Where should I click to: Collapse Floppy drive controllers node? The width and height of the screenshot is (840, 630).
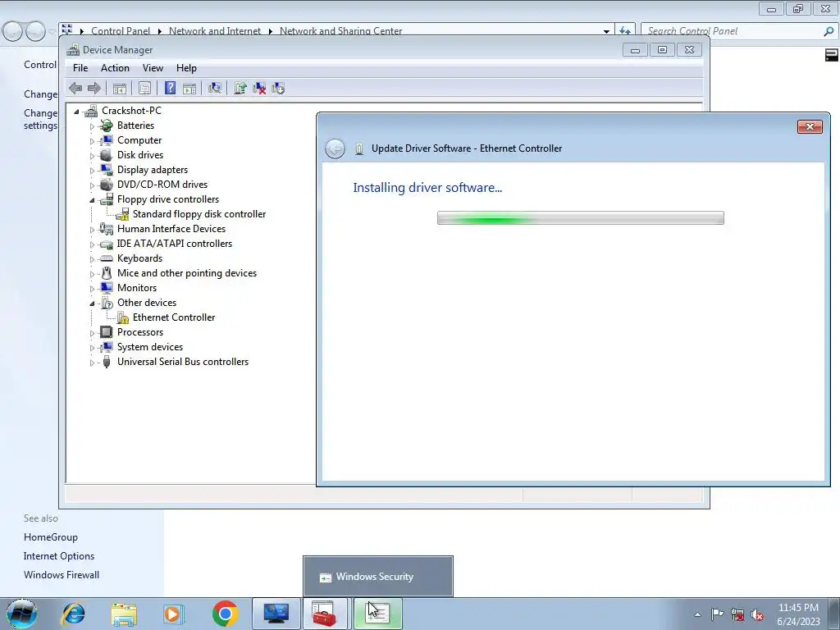[x=92, y=200]
